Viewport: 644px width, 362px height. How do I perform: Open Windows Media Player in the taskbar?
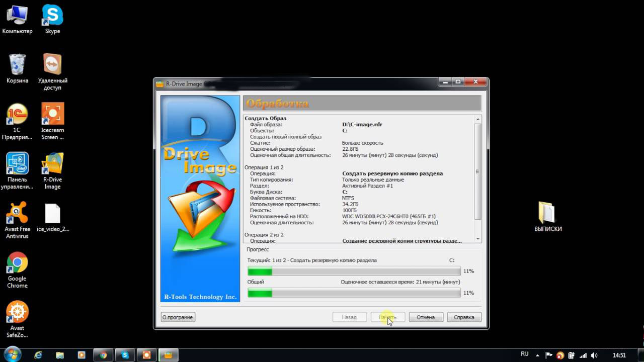pos(82,355)
